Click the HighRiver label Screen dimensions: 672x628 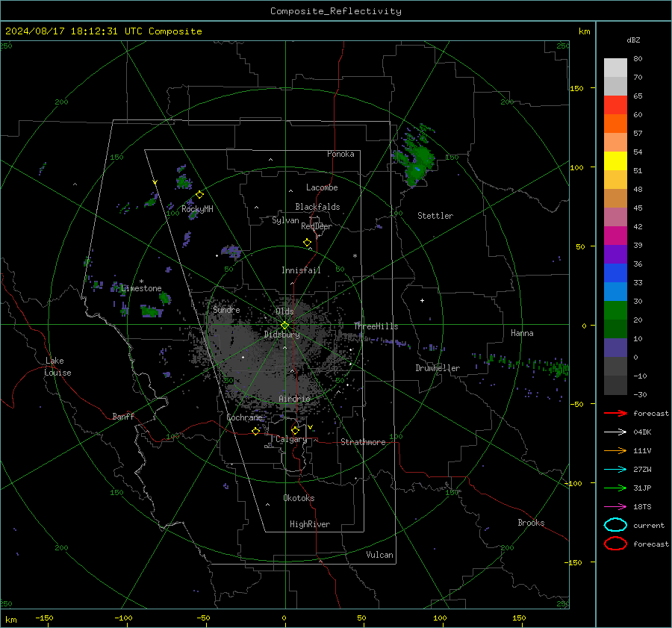tap(310, 524)
